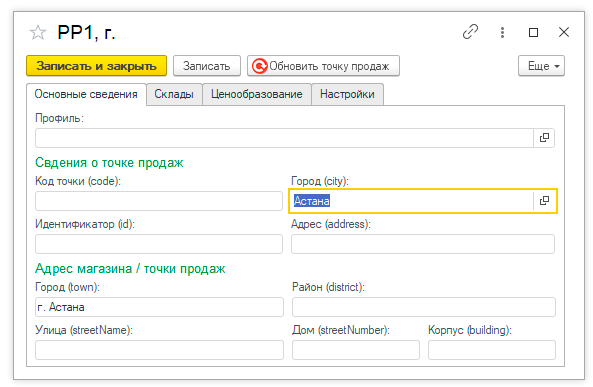Open the three-dot form menu
This screenshot has width=593, height=387.
tap(502, 33)
